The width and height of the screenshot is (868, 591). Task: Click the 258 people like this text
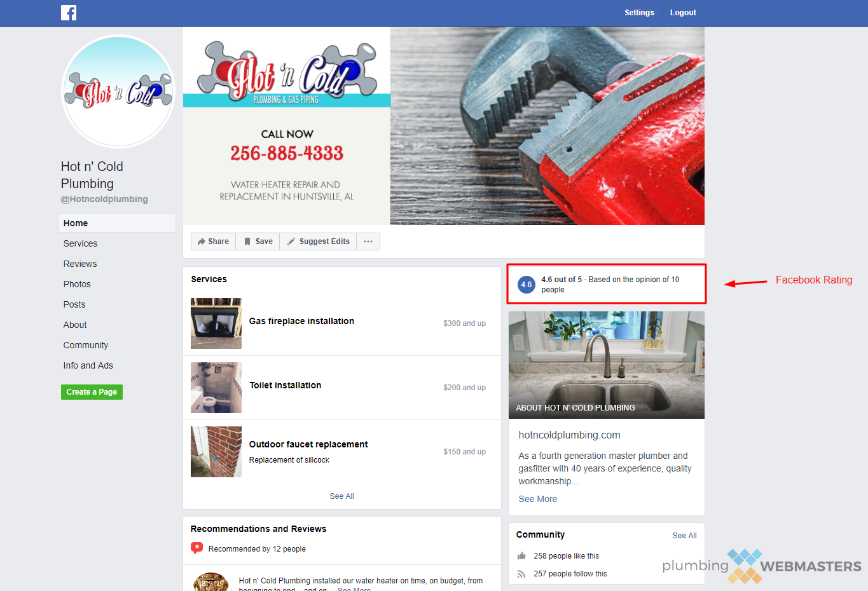pyautogui.click(x=567, y=556)
